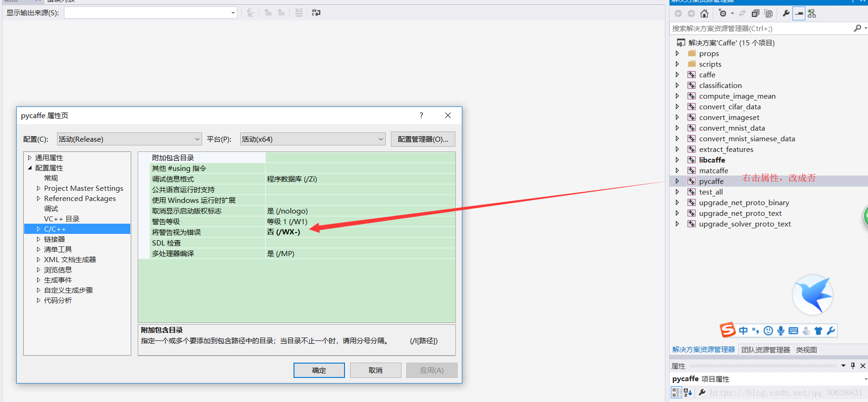Click the 应用(A) button

coord(432,370)
